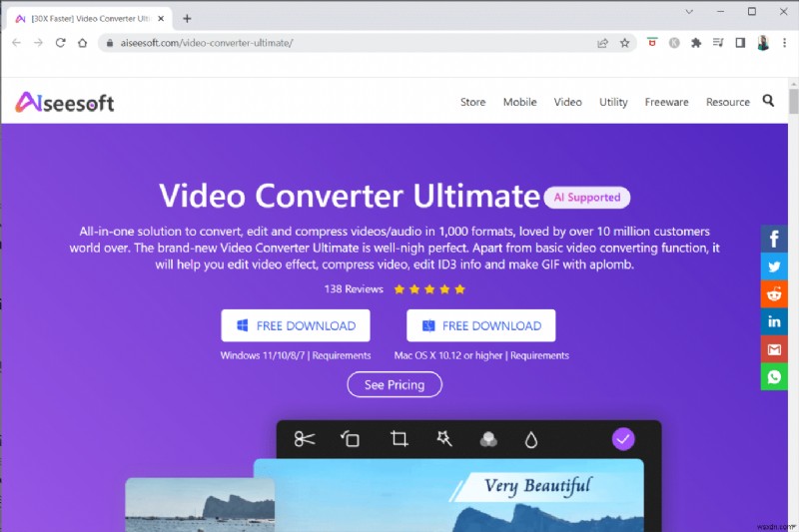Click the gray circular extension icon
Screen dimensions: 799x532
coord(674,43)
